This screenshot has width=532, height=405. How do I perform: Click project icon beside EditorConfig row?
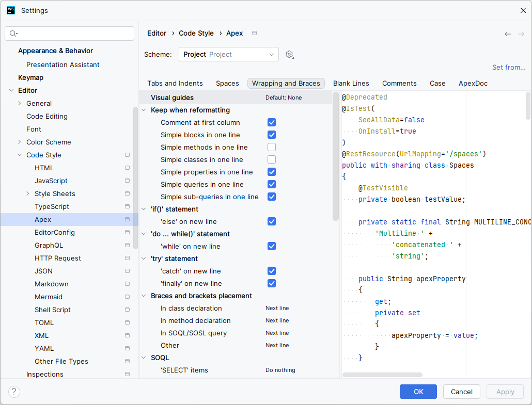tap(127, 232)
